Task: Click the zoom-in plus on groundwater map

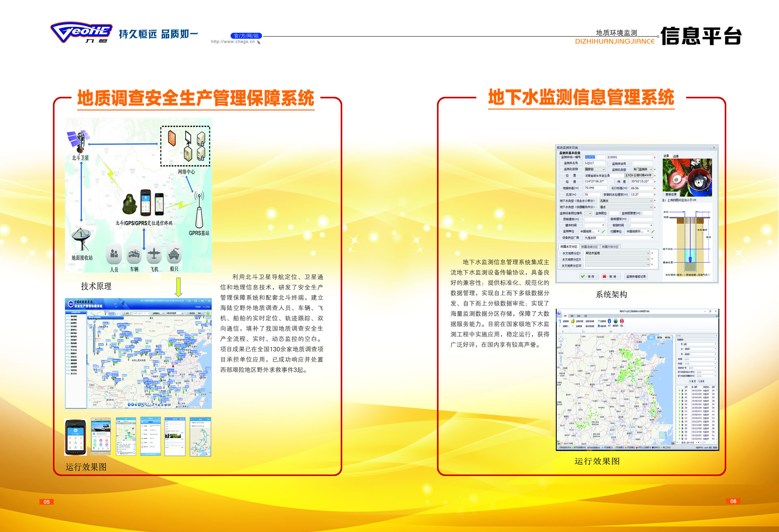Action: (561, 345)
